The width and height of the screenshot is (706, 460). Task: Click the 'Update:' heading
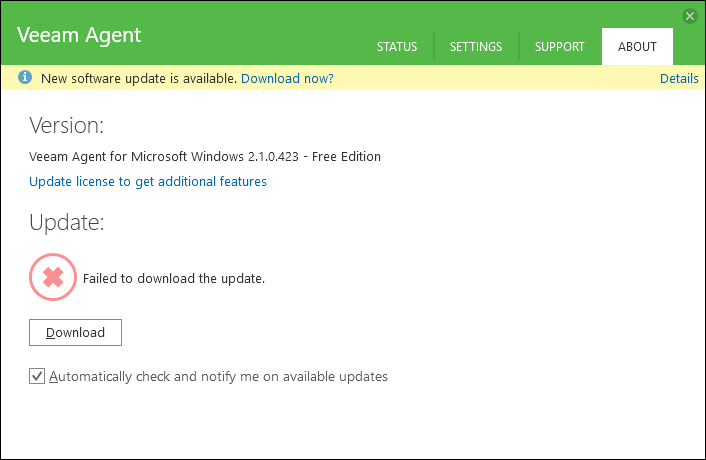click(67, 222)
